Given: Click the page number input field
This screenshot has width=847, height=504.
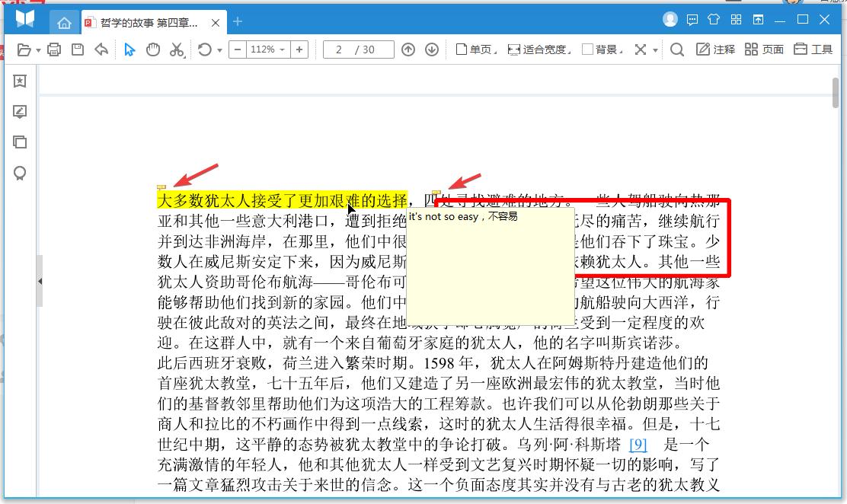Looking at the screenshot, I should click(x=358, y=50).
